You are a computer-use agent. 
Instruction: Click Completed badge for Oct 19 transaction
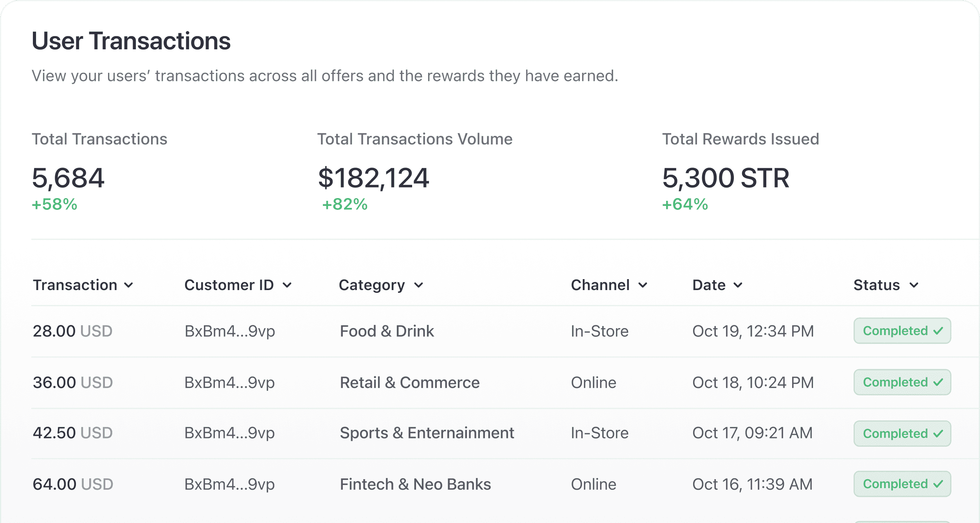click(902, 331)
